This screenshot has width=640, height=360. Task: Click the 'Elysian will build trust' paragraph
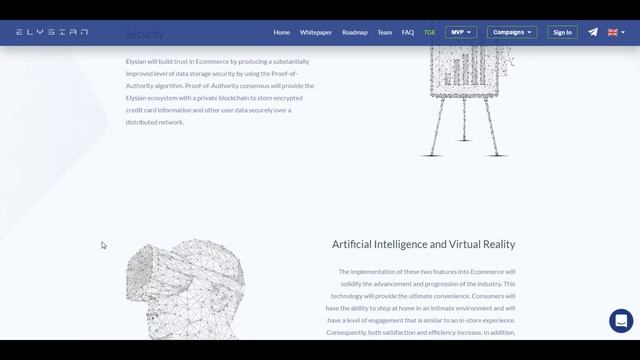coord(220,92)
